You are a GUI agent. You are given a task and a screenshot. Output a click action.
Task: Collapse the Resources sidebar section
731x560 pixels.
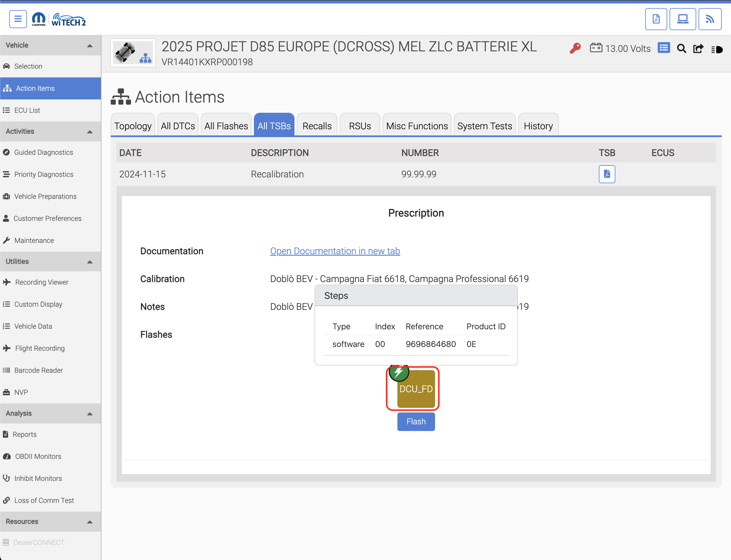(x=50, y=521)
